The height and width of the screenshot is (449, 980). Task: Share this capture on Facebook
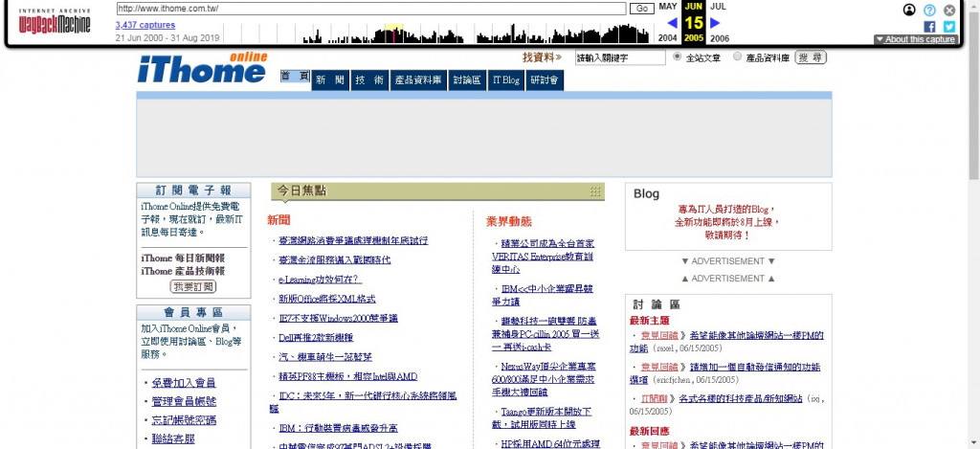930,26
